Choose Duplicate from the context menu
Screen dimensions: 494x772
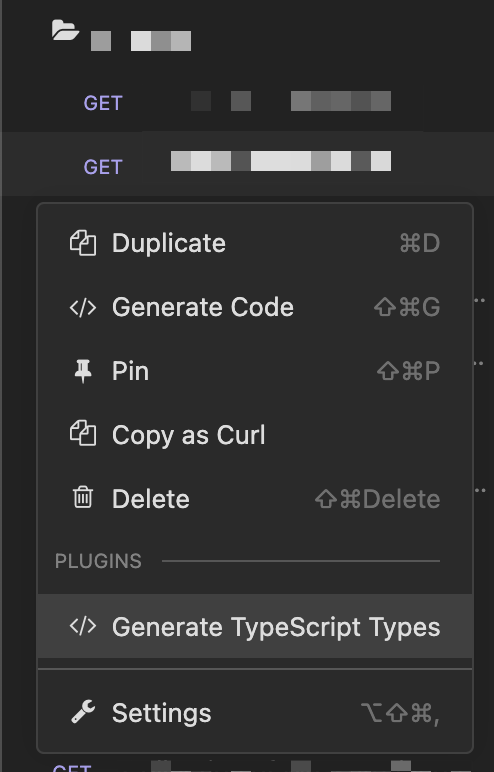255,243
